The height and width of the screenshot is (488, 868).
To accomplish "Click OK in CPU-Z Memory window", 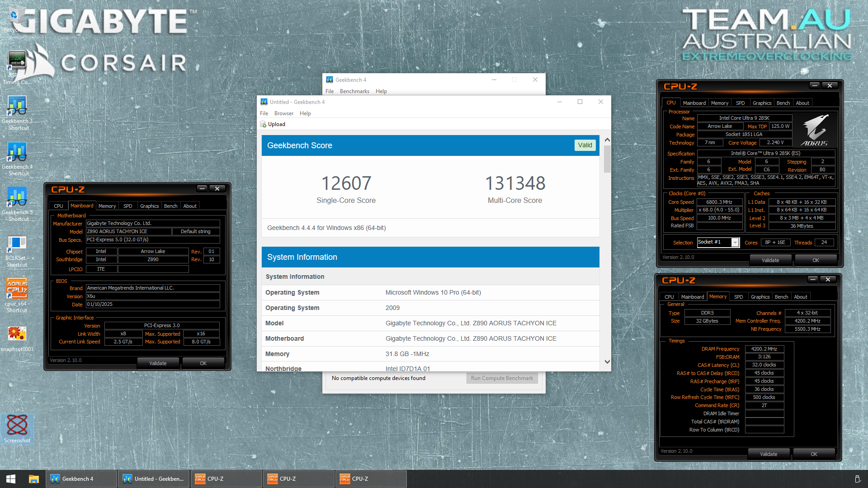I will [814, 454].
